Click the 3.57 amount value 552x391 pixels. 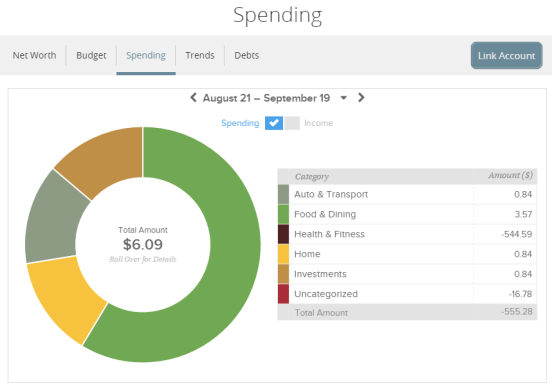pos(523,214)
